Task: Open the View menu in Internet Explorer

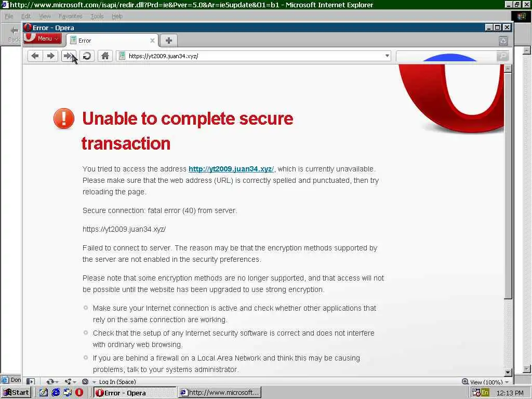Action: tap(45, 16)
